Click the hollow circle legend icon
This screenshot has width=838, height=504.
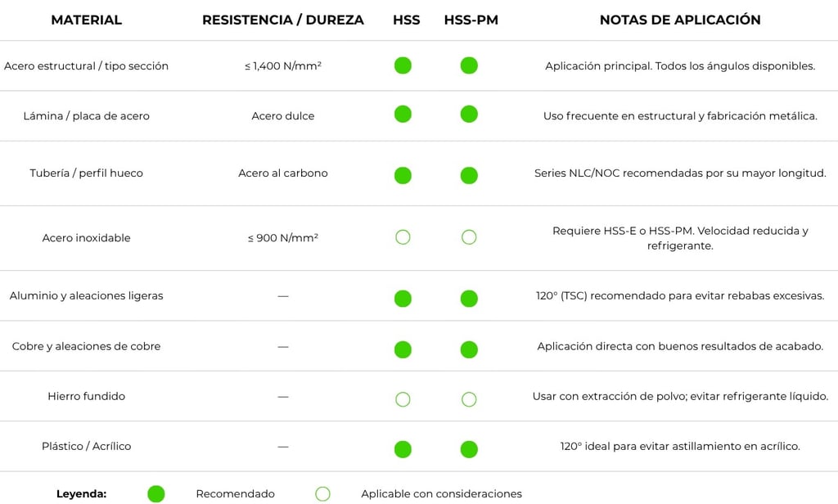(x=322, y=494)
